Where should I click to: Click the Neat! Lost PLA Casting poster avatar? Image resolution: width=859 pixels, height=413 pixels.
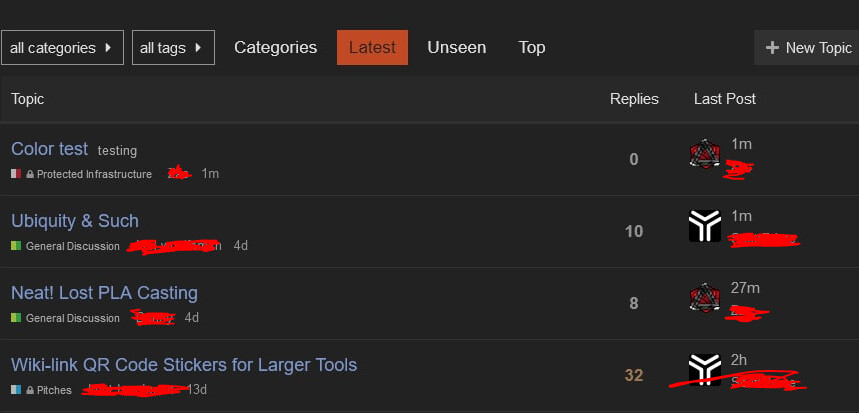(705, 297)
